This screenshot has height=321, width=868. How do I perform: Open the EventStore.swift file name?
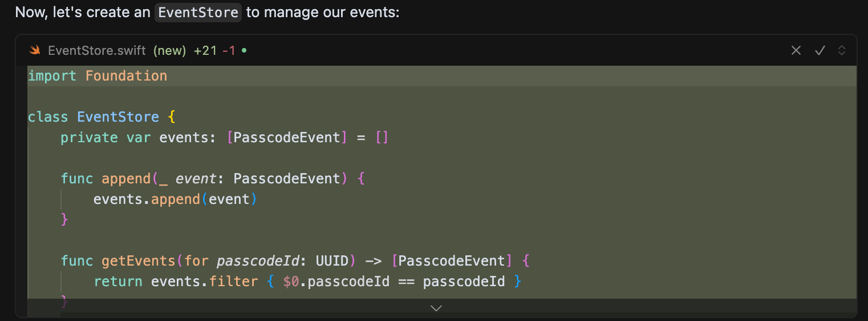[97, 51]
